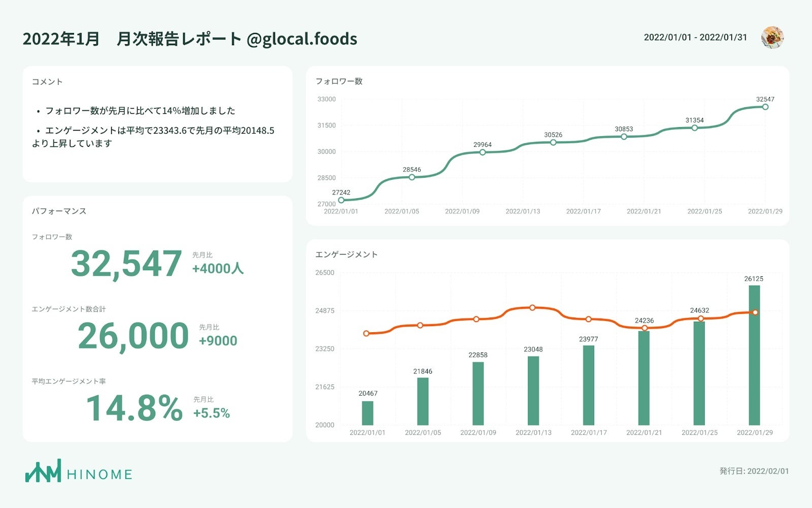Click the 27242 follower chart marker

[341, 200]
